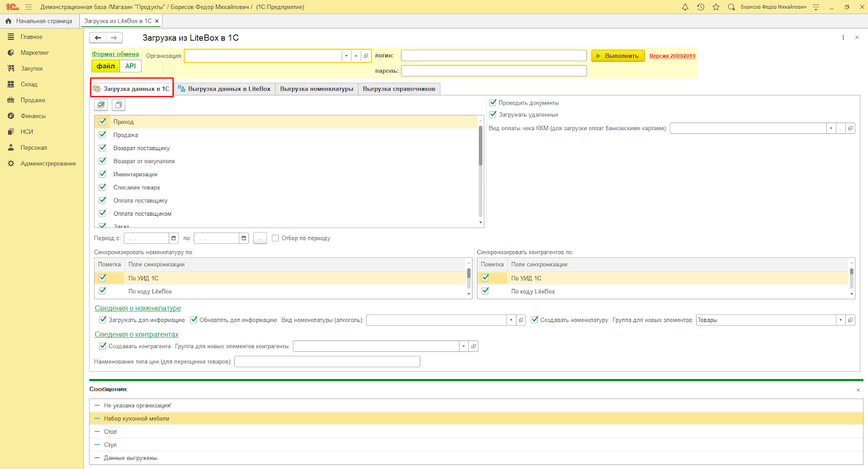Open favorites star icon
868x469 pixels.
(716, 7)
